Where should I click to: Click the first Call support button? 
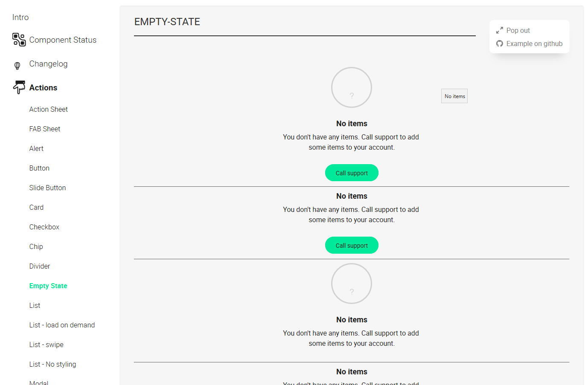pyautogui.click(x=351, y=173)
